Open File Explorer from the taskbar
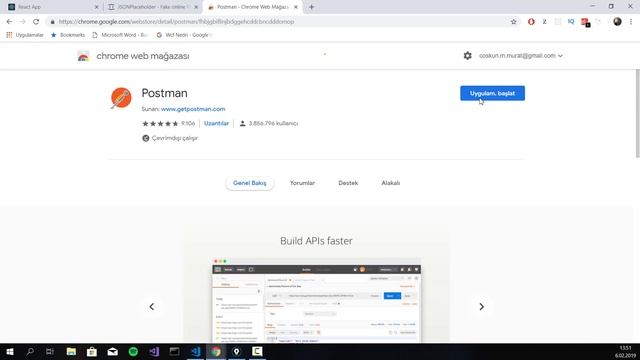640x360 pixels. (71, 351)
